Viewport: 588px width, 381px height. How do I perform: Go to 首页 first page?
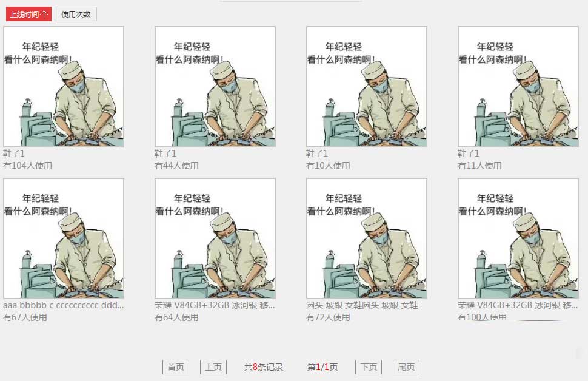click(x=176, y=366)
